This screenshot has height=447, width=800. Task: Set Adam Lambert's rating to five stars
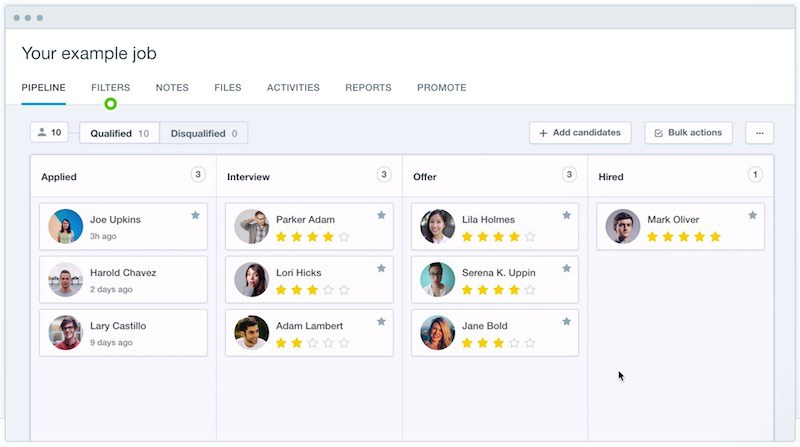point(344,343)
